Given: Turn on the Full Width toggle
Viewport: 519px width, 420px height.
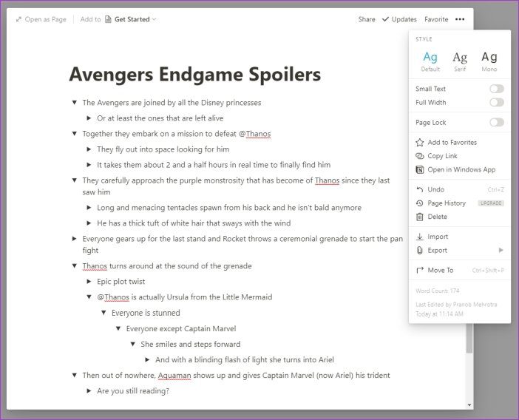Looking at the screenshot, I should [x=497, y=102].
